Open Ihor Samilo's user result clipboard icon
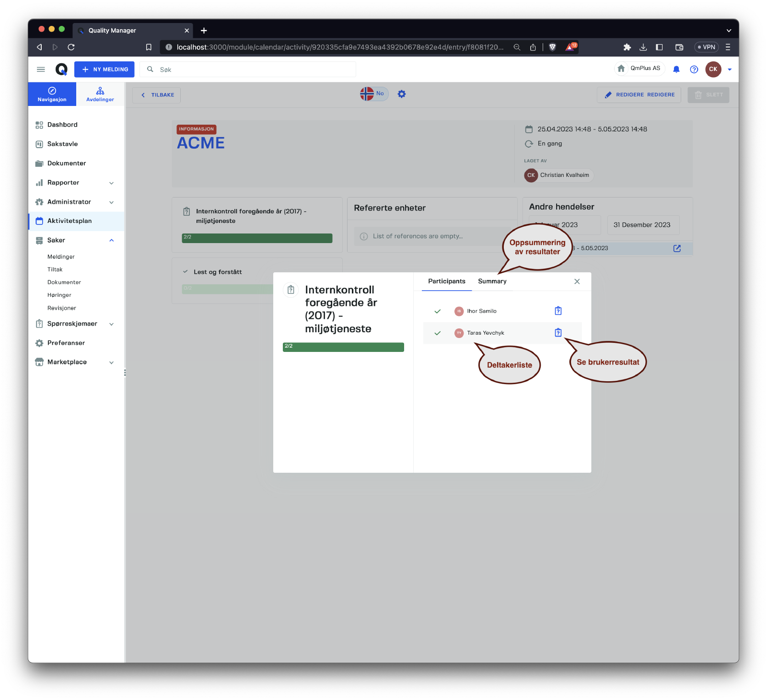Screen dimensions: 767x700 point(558,311)
